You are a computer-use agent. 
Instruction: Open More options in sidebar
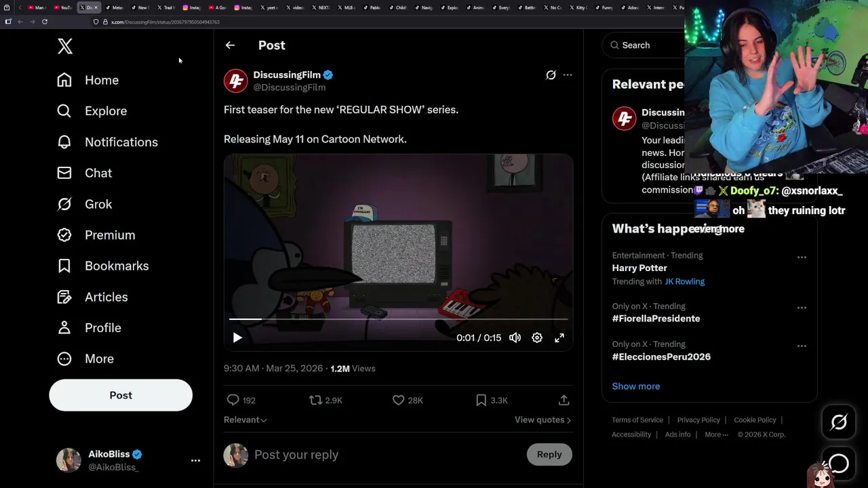click(85, 359)
